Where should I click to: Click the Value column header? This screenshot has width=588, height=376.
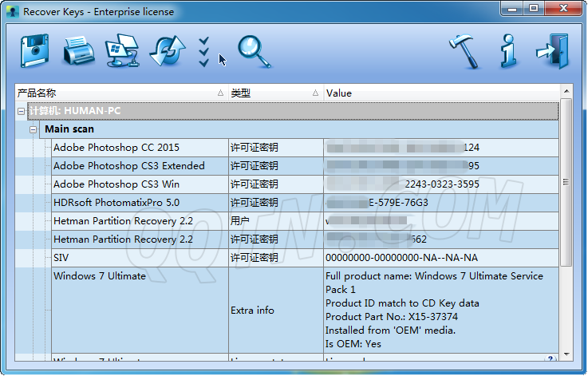click(439, 93)
